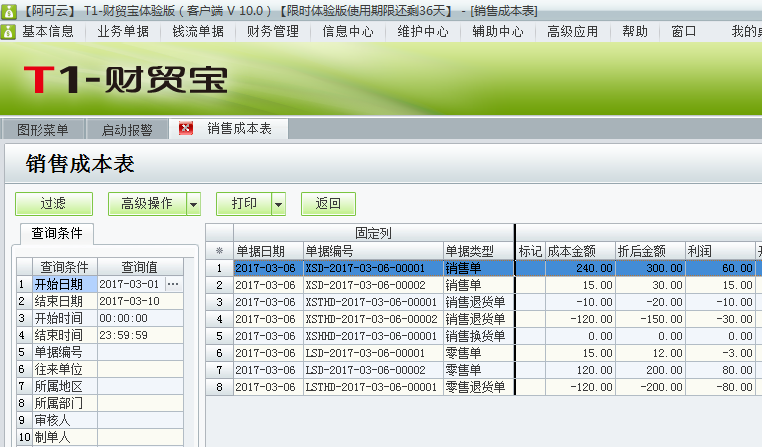This screenshot has width=762, height=447.
Task: Click row number 5 header in grid
Action: pos(219,336)
